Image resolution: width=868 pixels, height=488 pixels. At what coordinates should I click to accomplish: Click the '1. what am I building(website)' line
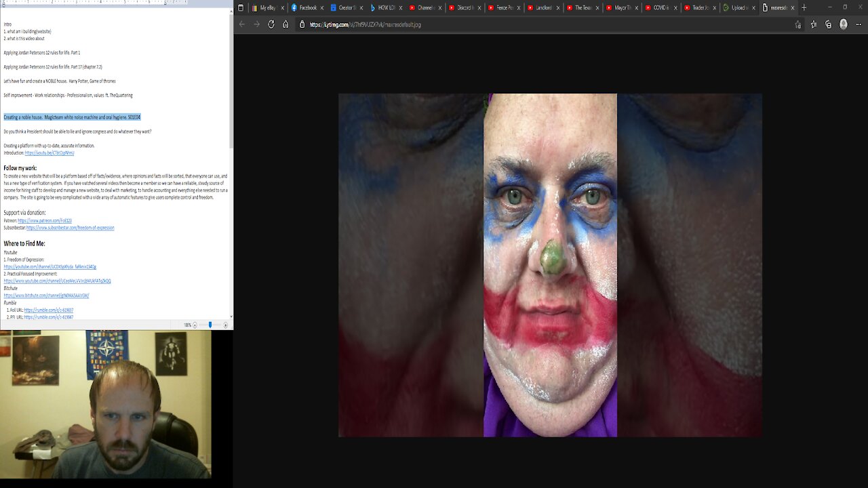[27, 32]
